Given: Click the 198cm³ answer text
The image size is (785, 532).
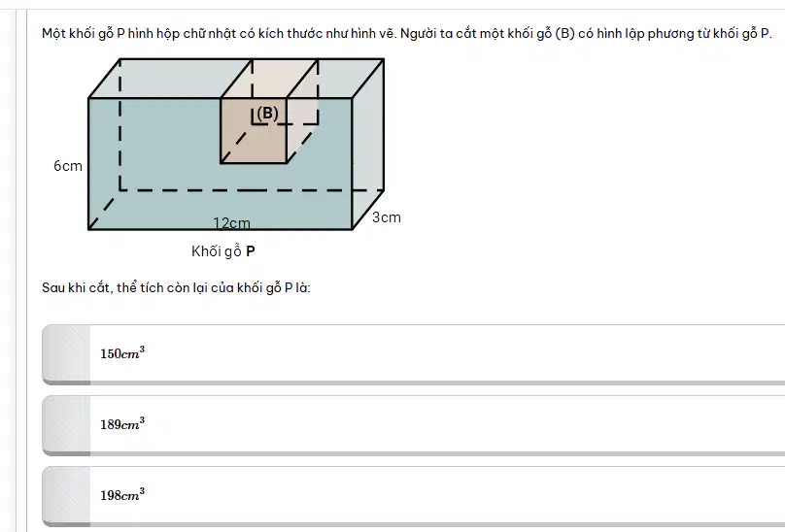Looking at the screenshot, I should (x=122, y=495).
